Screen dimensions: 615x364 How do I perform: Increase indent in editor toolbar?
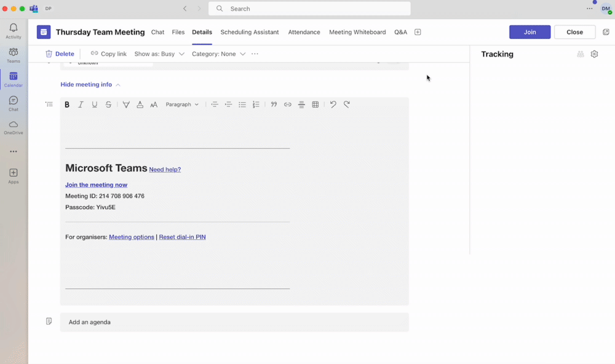coord(228,105)
